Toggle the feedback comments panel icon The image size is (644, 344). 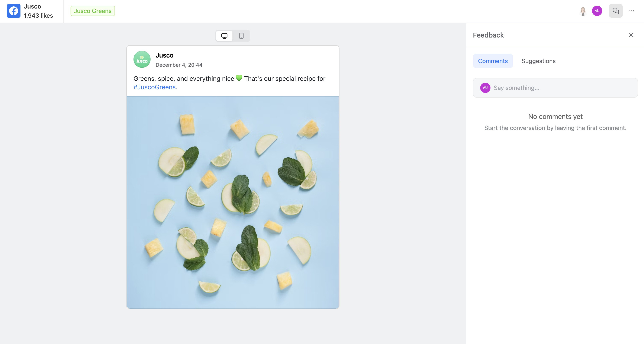coord(615,11)
